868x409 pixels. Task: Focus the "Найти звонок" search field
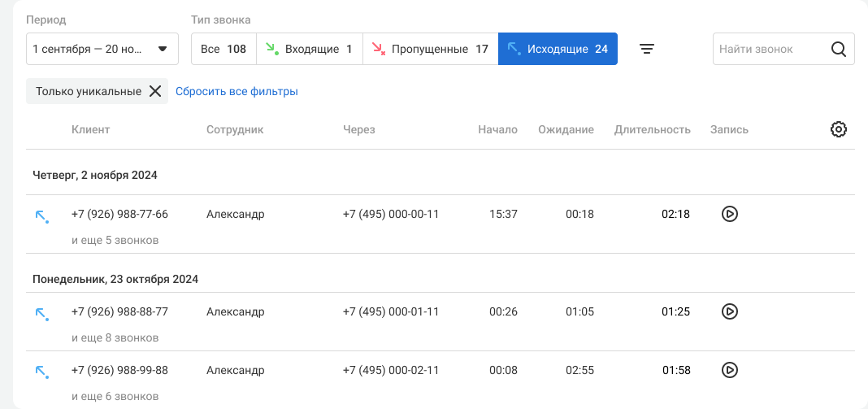point(768,49)
